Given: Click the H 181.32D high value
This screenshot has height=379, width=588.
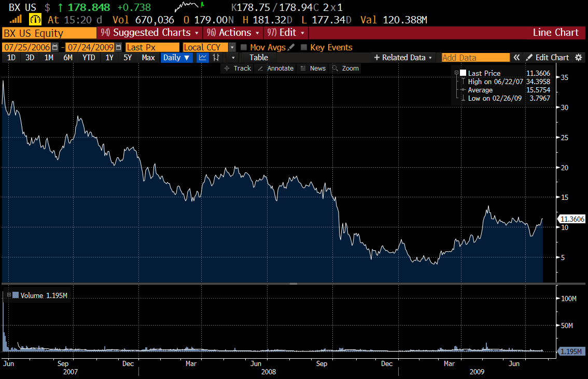Looking at the screenshot, I should click(268, 20).
